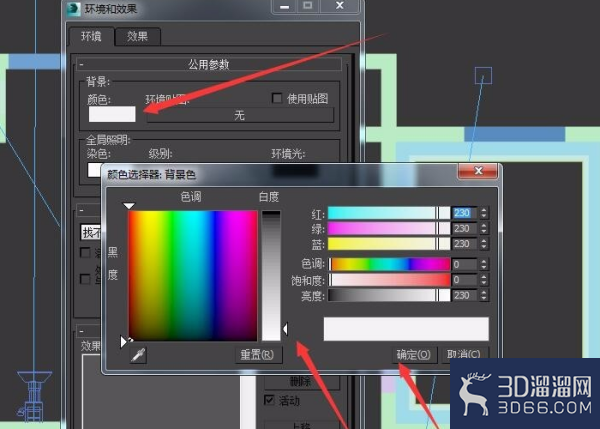This screenshot has height=429, width=600.
Task: Click the color preview swatch in picker
Action: pos(406,329)
